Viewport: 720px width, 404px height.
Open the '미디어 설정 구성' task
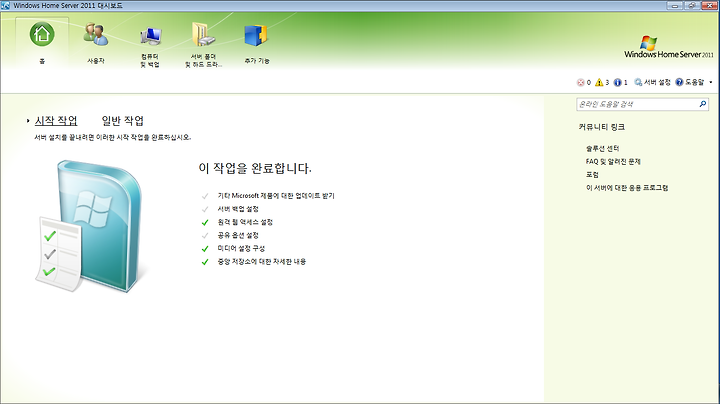click(241, 249)
